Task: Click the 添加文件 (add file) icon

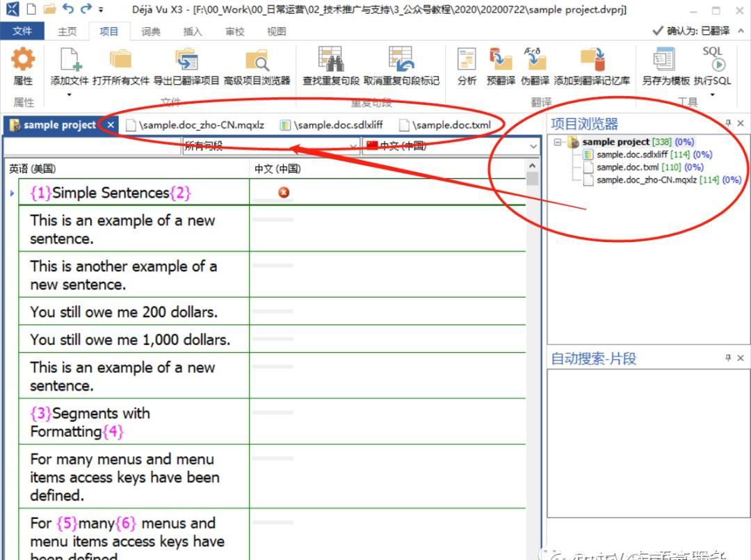Action: click(x=70, y=59)
